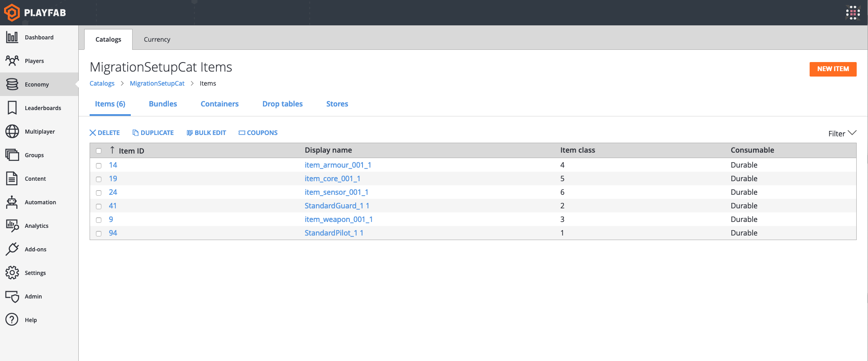Click Durable value in item 14 row

[x=744, y=165]
